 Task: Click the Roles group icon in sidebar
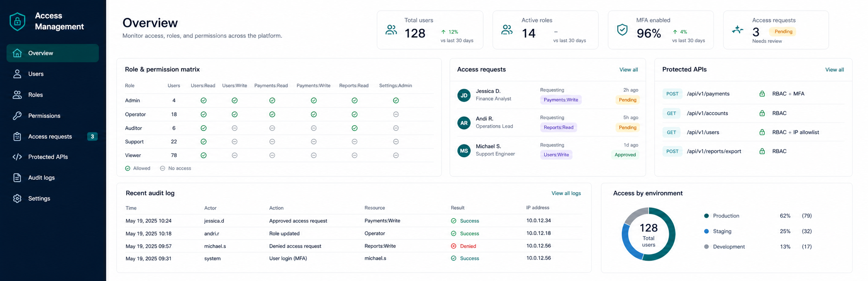(x=17, y=95)
